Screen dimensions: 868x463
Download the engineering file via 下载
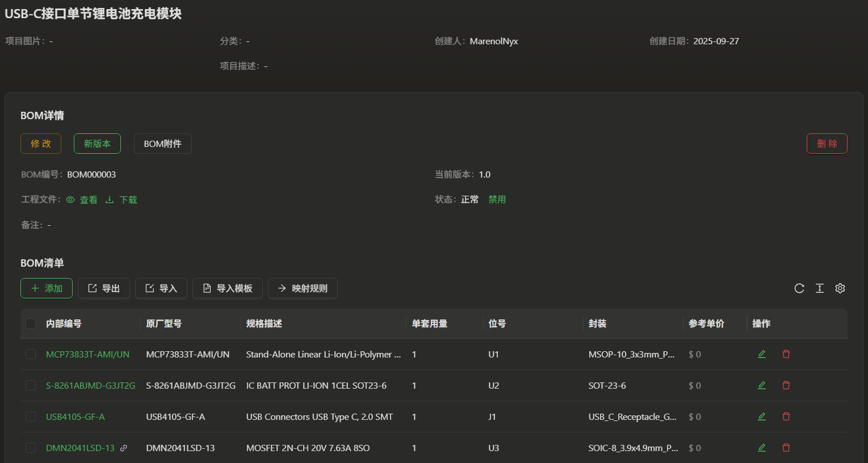[122, 200]
